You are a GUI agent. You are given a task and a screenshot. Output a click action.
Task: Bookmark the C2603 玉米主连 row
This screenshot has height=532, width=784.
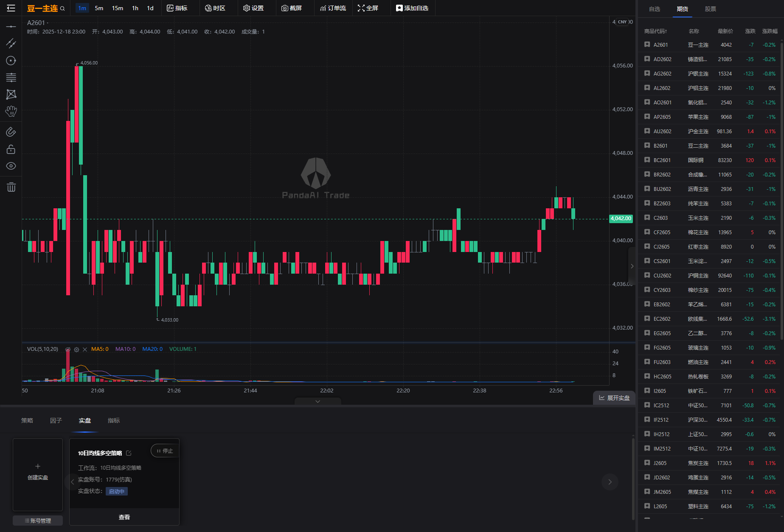point(647,218)
